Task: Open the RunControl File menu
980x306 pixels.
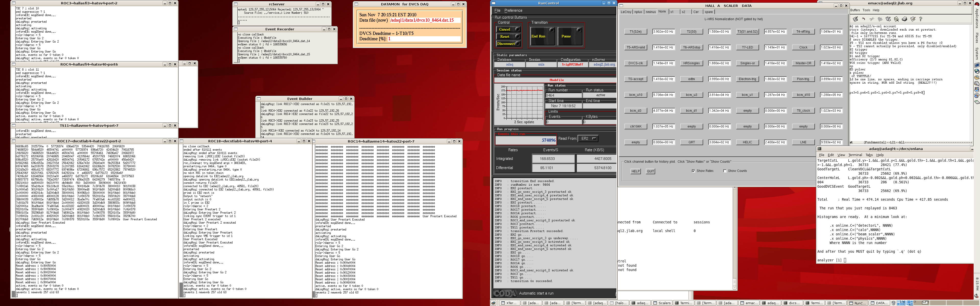Action: tap(497, 11)
